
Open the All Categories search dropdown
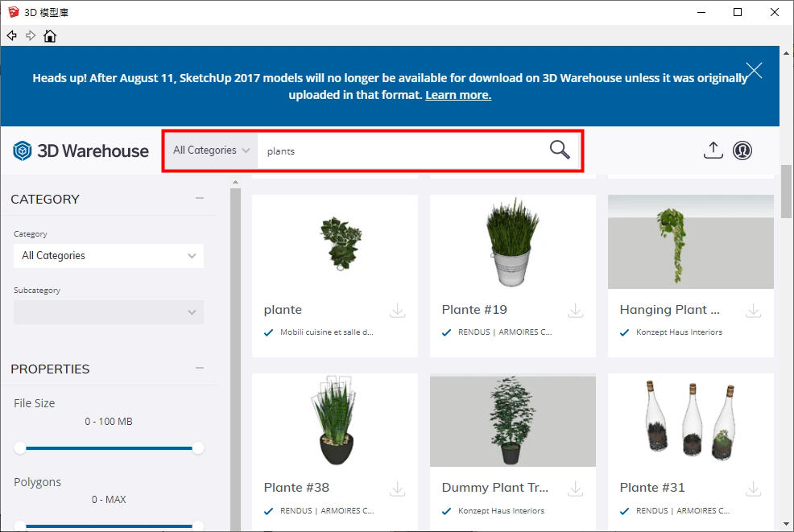pos(211,151)
